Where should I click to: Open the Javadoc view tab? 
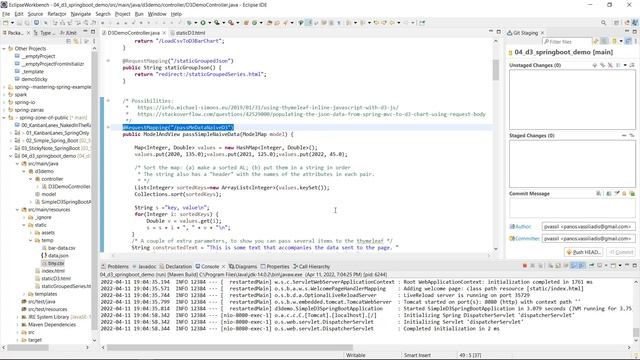144,266
